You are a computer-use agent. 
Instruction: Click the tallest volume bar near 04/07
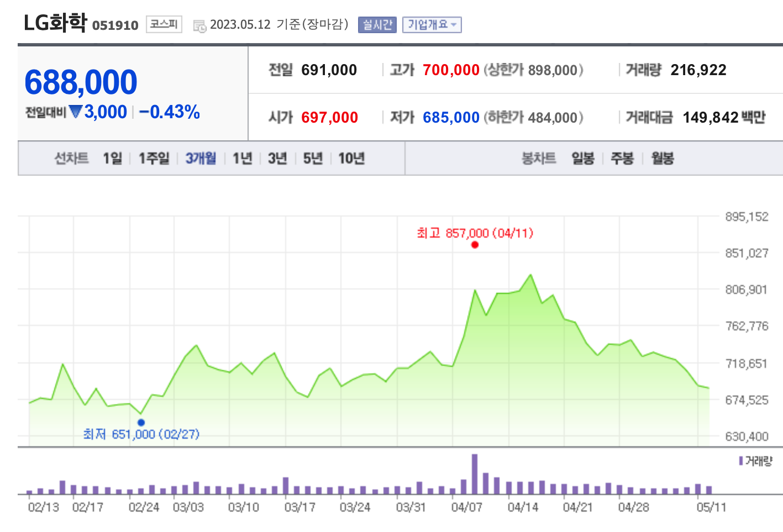tap(475, 474)
